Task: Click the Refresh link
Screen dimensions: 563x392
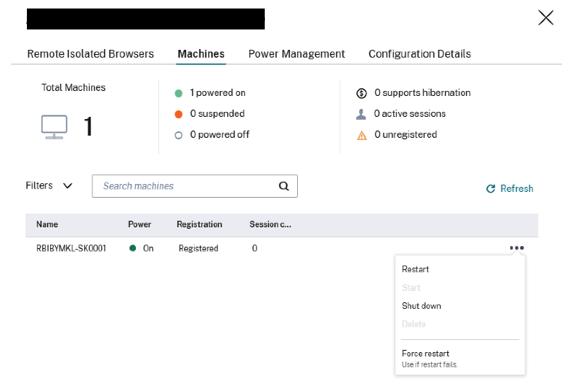Action: click(x=510, y=189)
